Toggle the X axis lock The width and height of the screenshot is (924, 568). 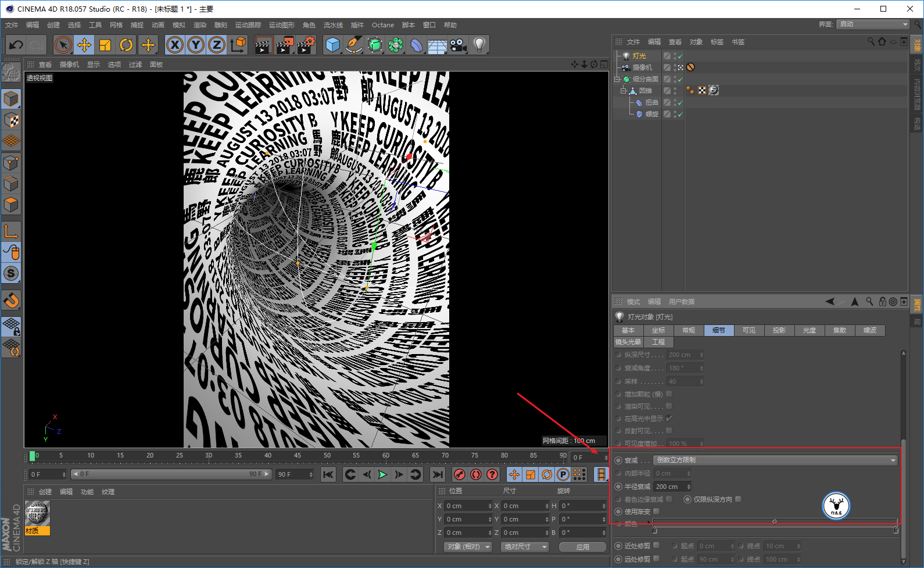[175, 45]
